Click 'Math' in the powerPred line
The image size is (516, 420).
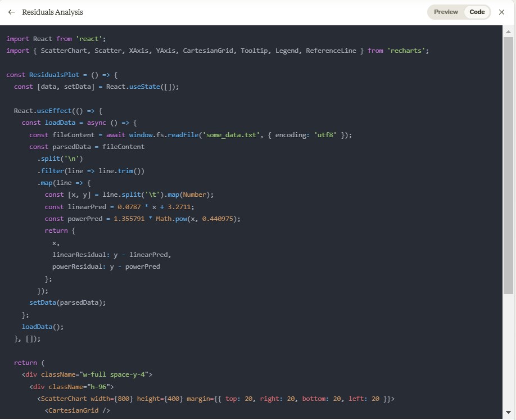(164, 219)
